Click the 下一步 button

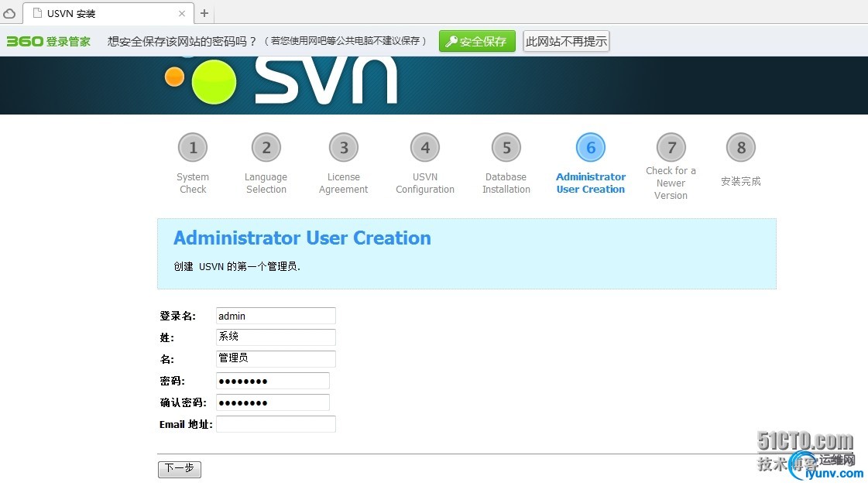pyautogui.click(x=180, y=469)
